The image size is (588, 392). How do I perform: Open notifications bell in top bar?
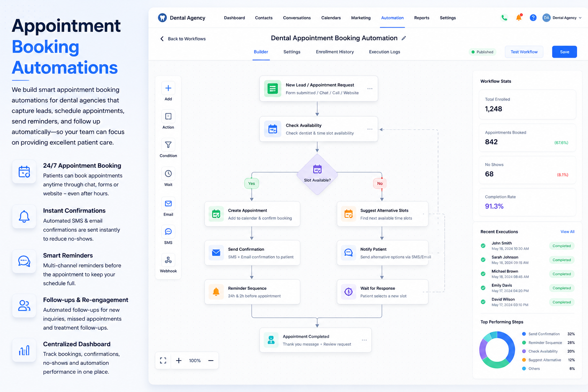(x=519, y=18)
